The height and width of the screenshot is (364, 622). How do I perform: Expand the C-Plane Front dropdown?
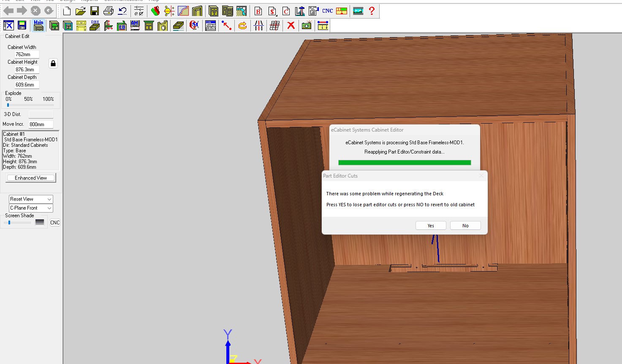pos(31,208)
